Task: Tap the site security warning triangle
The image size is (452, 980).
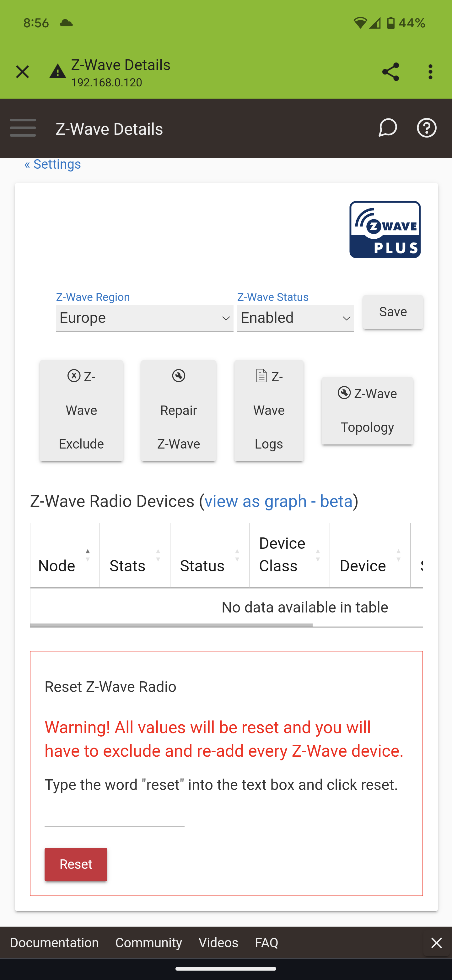Action: click(58, 72)
